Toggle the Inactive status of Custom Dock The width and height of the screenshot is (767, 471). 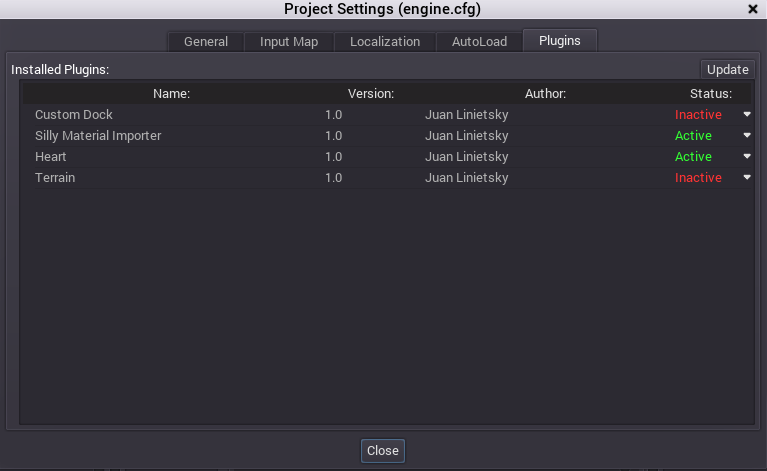coord(698,115)
